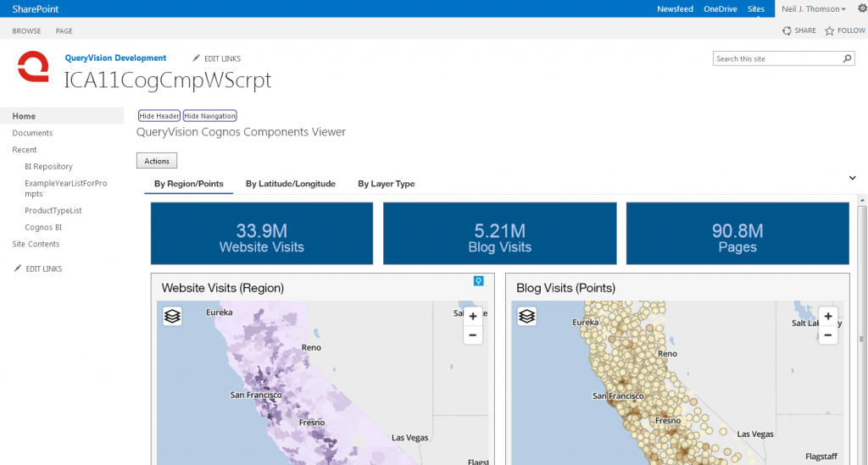
Task: Click Recent in left navigation
Action: [25, 149]
